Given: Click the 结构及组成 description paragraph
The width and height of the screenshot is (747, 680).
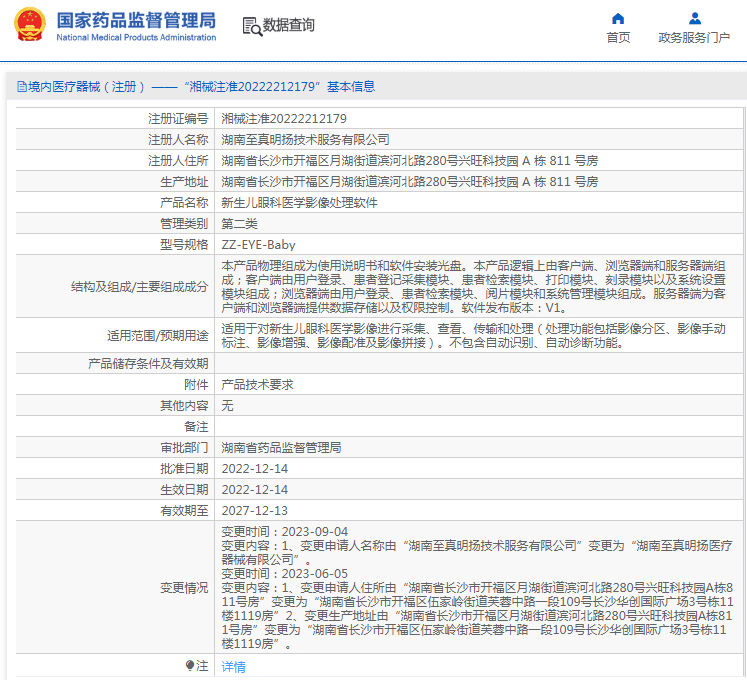Looking at the screenshot, I should (x=474, y=286).
